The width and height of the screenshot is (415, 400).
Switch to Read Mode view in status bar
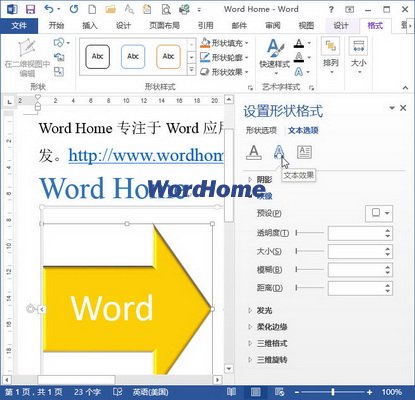[x=231, y=392]
